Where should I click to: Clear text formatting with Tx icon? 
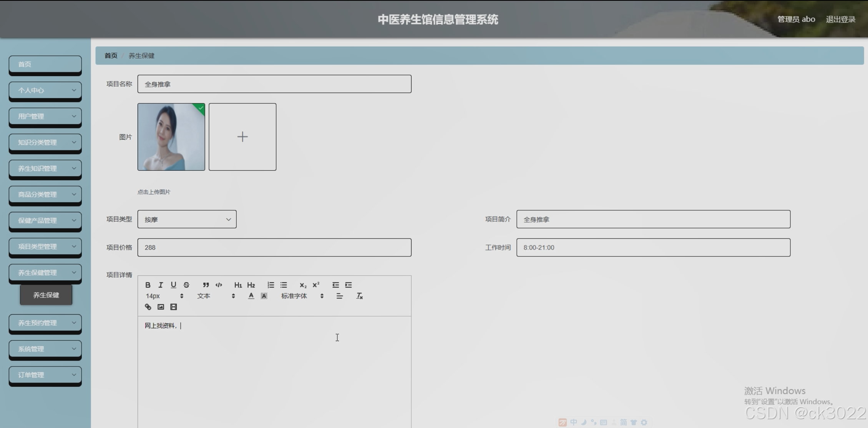click(359, 296)
